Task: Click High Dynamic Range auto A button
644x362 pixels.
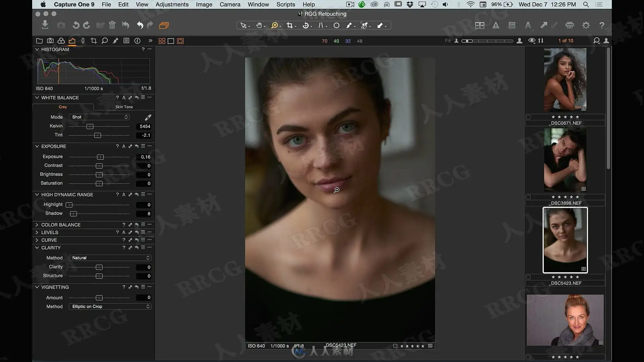Action: point(124,194)
